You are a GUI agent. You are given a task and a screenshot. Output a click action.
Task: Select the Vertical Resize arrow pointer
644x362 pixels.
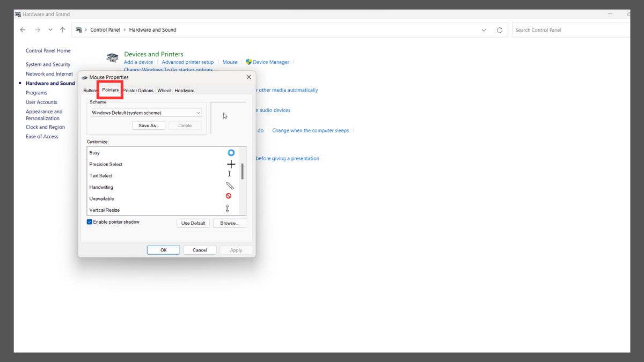[x=228, y=209]
